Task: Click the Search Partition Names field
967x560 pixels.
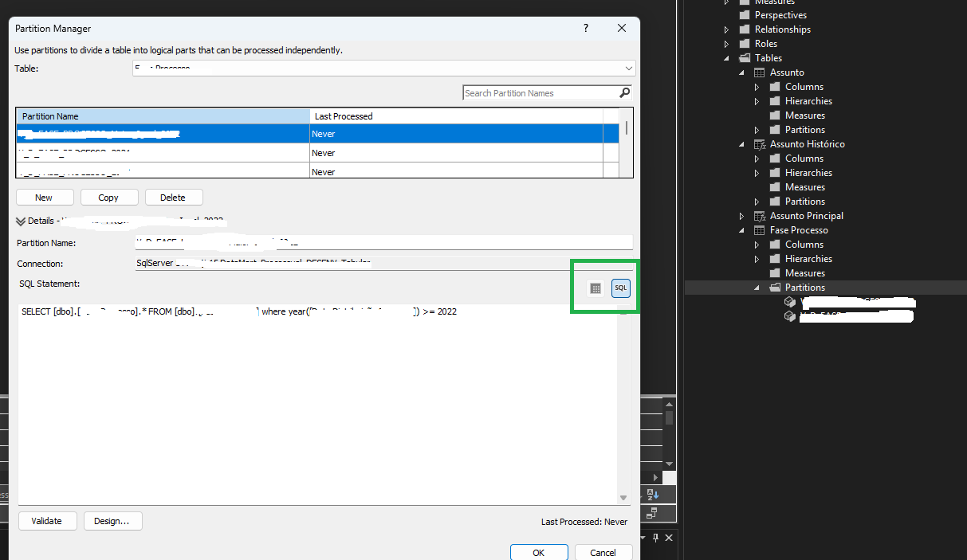Action: [x=540, y=93]
